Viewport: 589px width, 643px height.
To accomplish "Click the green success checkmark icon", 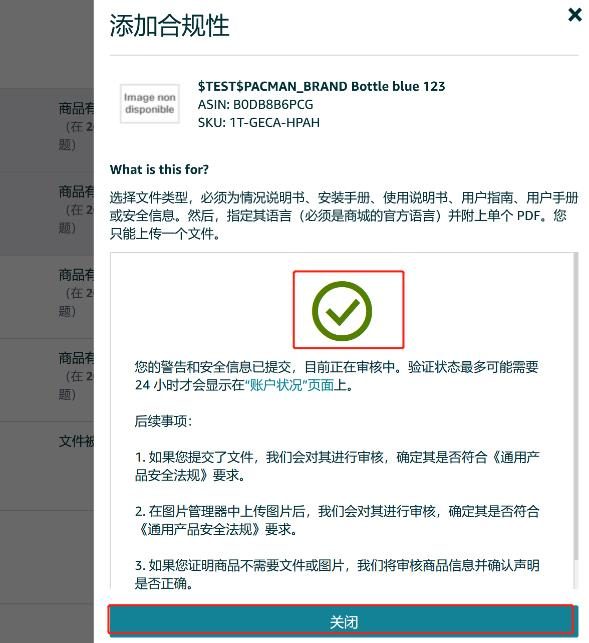I will (342, 310).
